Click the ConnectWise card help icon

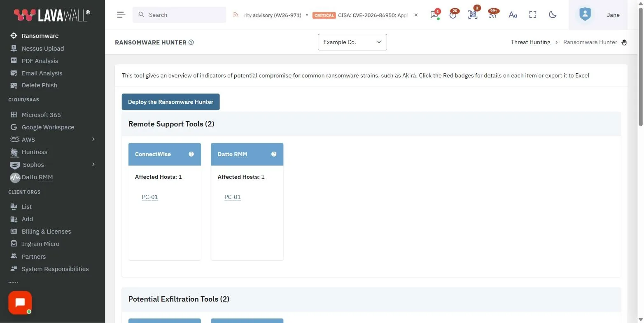[x=191, y=154]
